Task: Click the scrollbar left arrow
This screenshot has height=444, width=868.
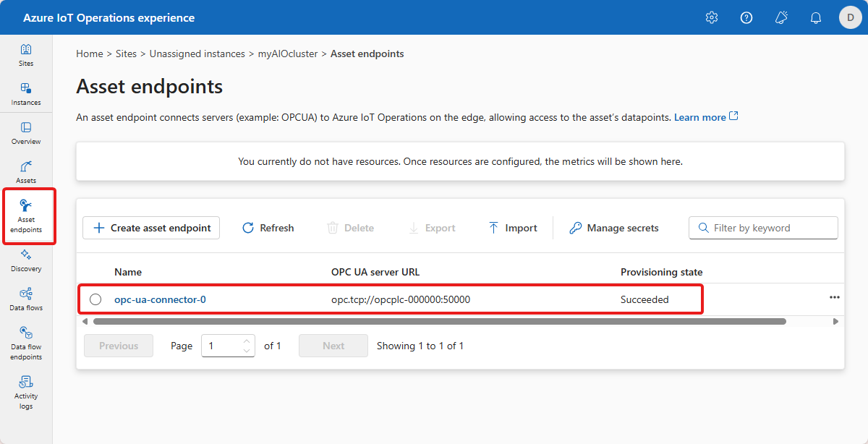Action: pyautogui.click(x=85, y=321)
